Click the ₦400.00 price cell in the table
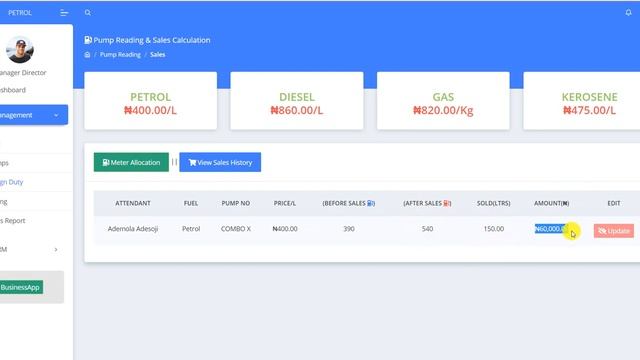This screenshot has width=640, height=360. tap(285, 229)
